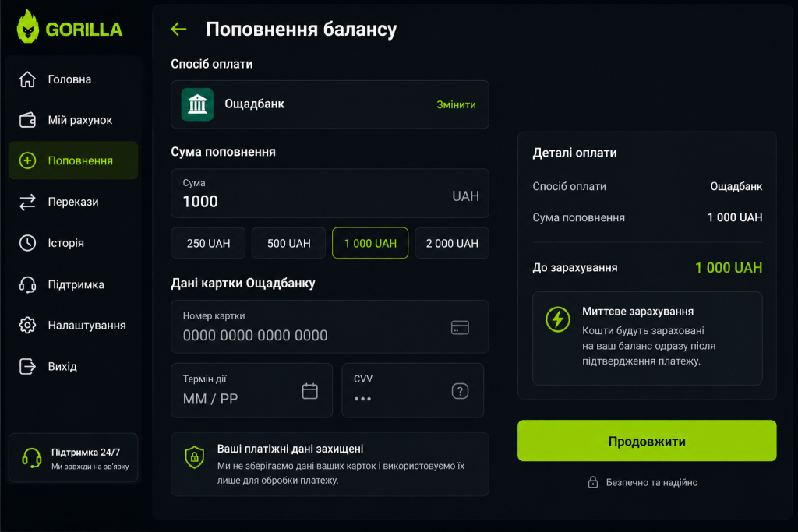This screenshot has height=532, width=798.
Task: Select the 250 UAH preset amount
Action: [x=208, y=243]
